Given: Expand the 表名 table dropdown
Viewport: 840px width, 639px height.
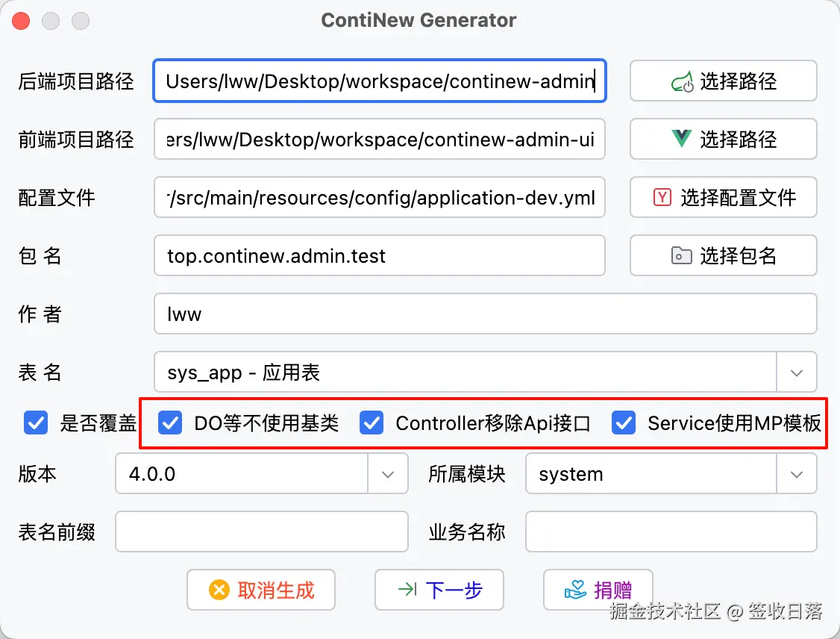Looking at the screenshot, I should coord(797,373).
